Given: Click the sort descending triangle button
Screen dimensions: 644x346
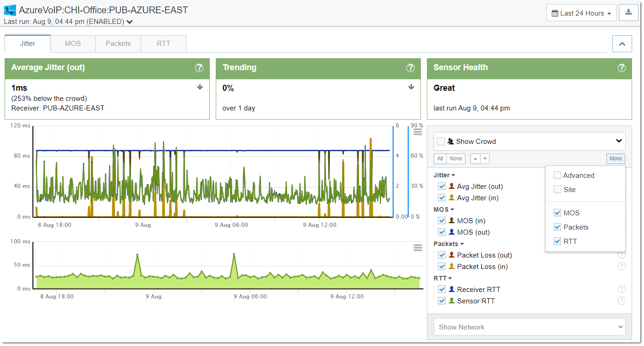Looking at the screenshot, I should click(x=485, y=159).
